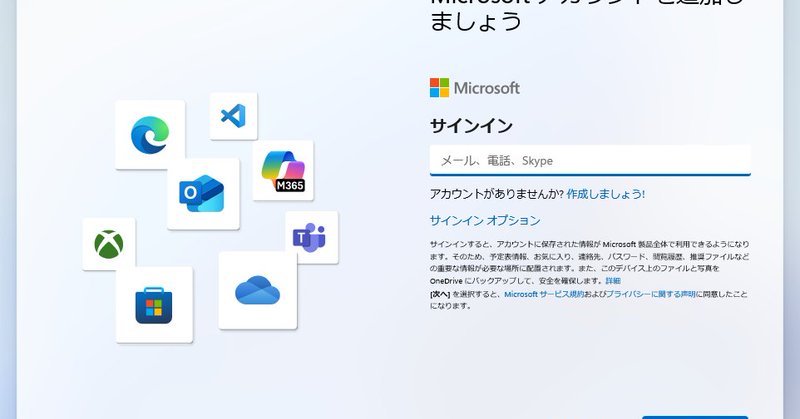Click the OneDrive cloud icon tile
This screenshot has width=800, height=419.
click(x=258, y=290)
